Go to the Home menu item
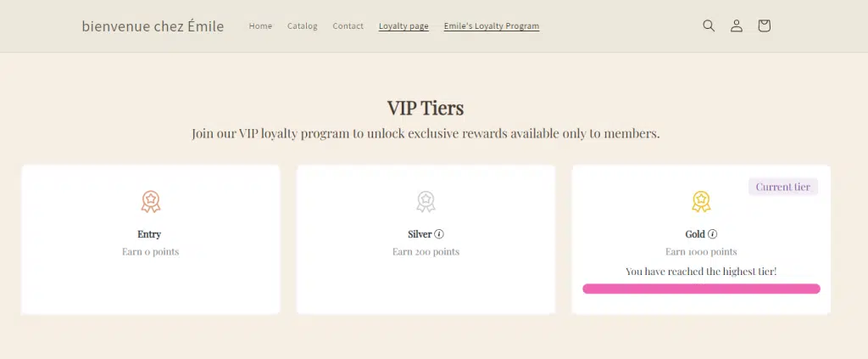Image resolution: width=868 pixels, height=359 pixels. [260, 26]
